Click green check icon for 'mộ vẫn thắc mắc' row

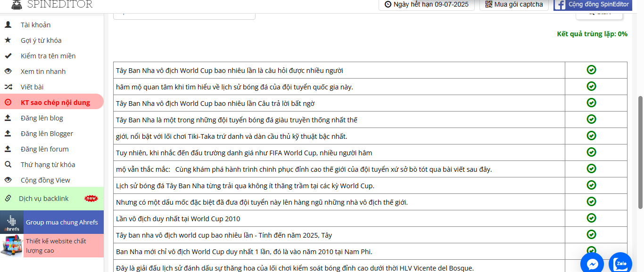coord(591,168)
